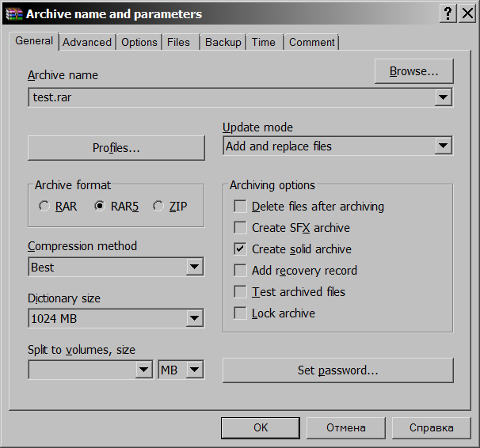
Task: Click in the Archive name field
Action: 230,97
